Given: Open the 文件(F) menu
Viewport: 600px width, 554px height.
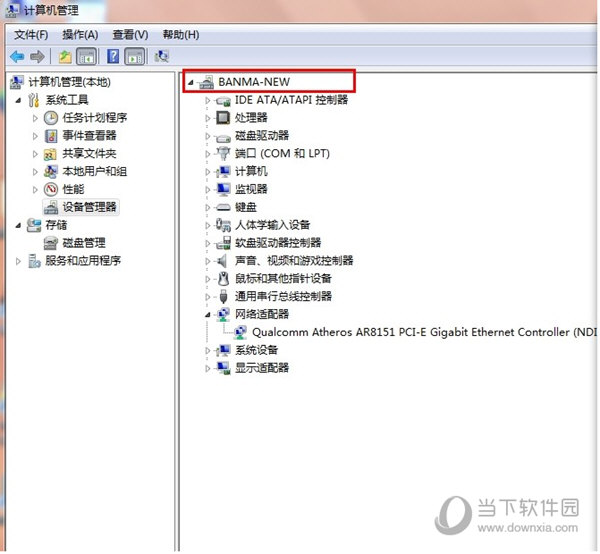Looking at the screenshot, I should click(x=31, y=35).
